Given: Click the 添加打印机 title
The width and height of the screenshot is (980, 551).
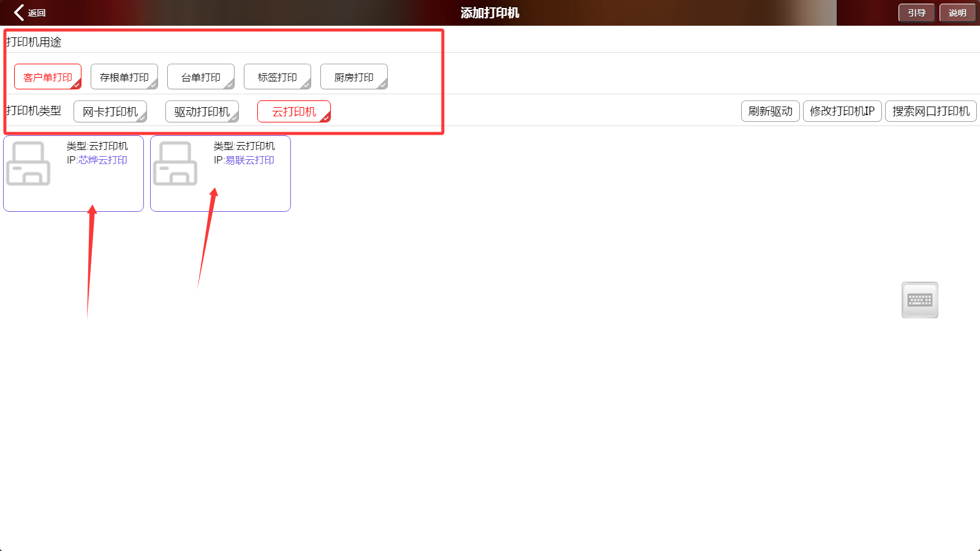Looking at the screenshot, I should coord(490,13).
